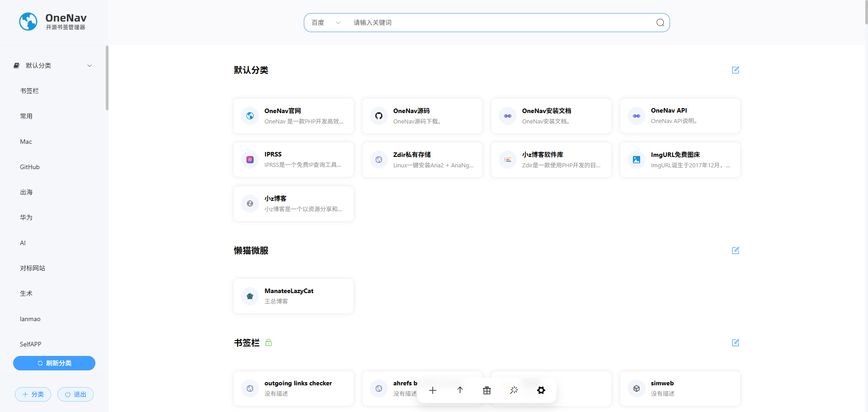
Task: Click the plus icon in floating toolbar
Action: (x=433, y=390)
